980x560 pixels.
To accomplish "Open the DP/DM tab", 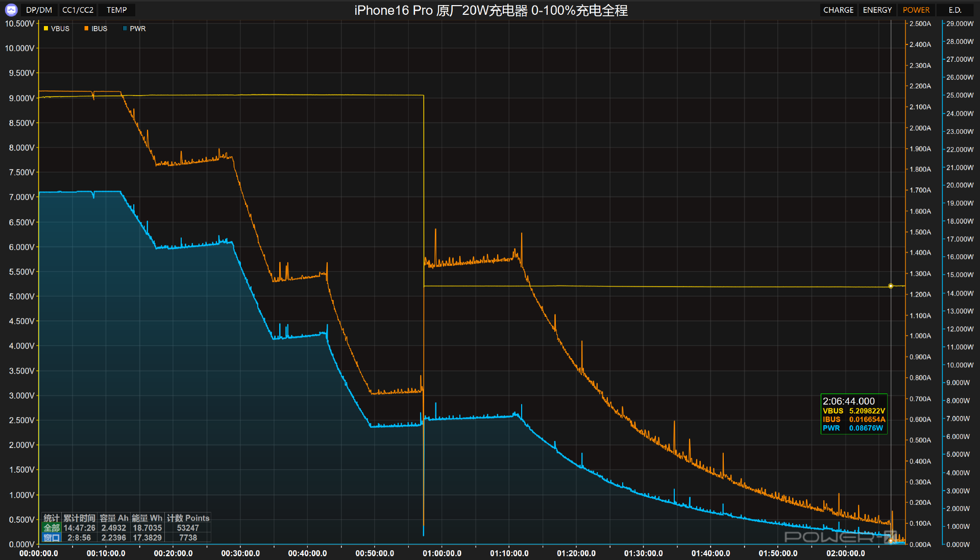I will tap(39, 10).
